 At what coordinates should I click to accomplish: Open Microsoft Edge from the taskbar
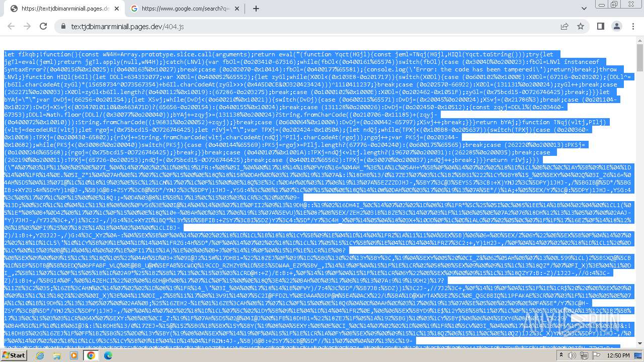click(108, 355)
